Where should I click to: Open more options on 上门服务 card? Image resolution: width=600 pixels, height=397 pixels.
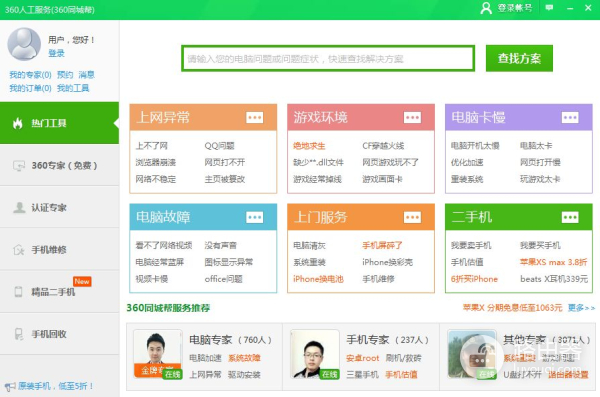[x=412, y=217]
